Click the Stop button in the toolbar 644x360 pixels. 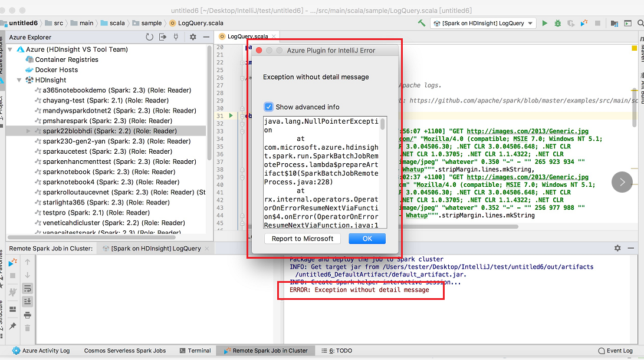pyautogui.click(x=598, y=22)
